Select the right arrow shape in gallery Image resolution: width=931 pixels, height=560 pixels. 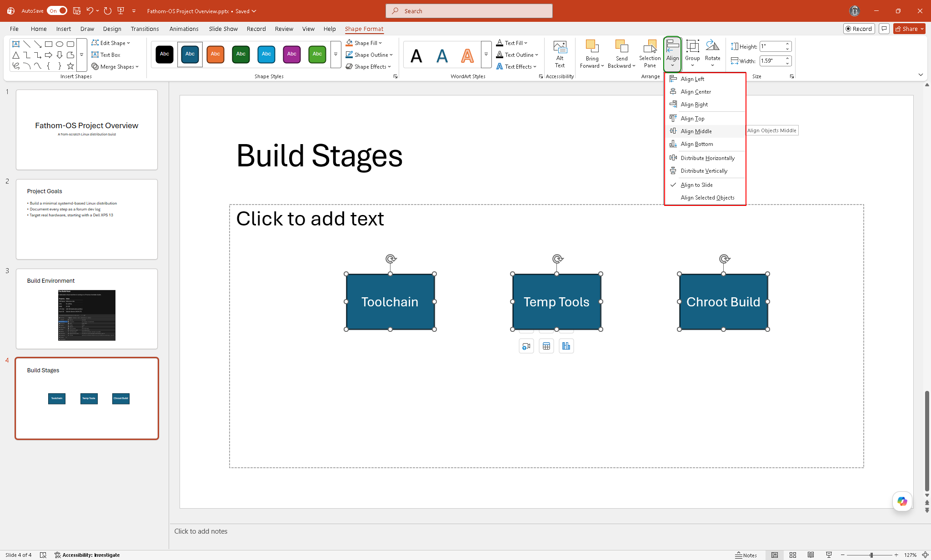click(49, 55)
